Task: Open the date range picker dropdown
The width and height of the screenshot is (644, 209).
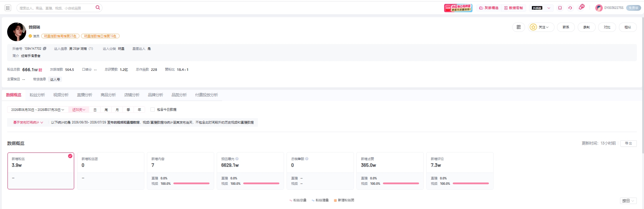Action: click(x=38, y=110)
